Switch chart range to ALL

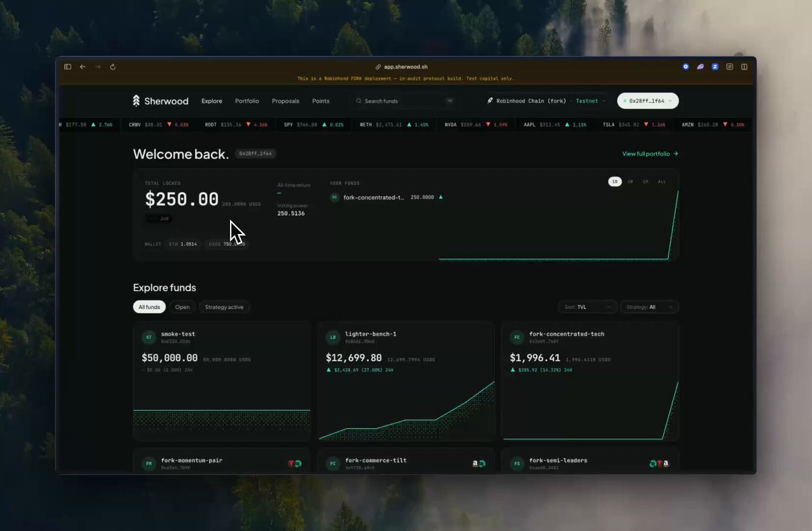[x=662, y=181]
